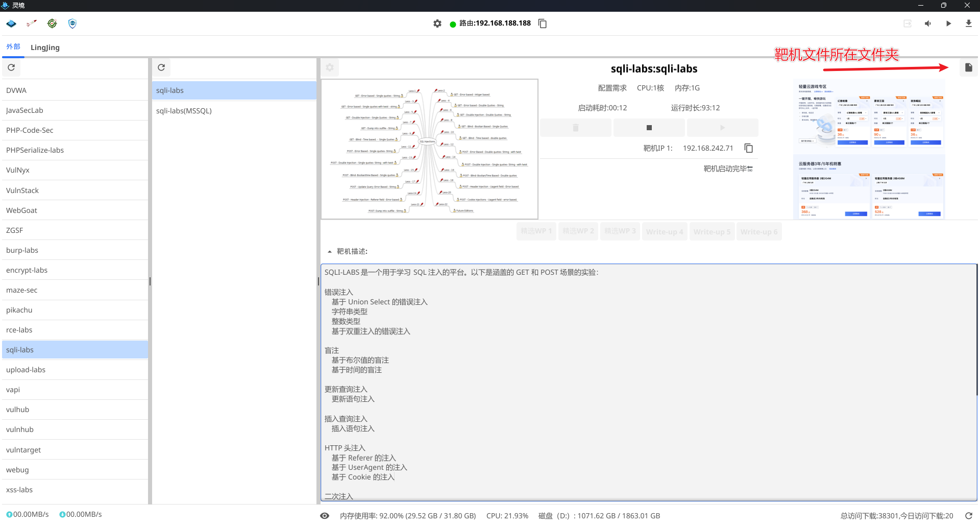
Task: Collapse the 靶机描述 section
Action: click(x=330, y=251)
